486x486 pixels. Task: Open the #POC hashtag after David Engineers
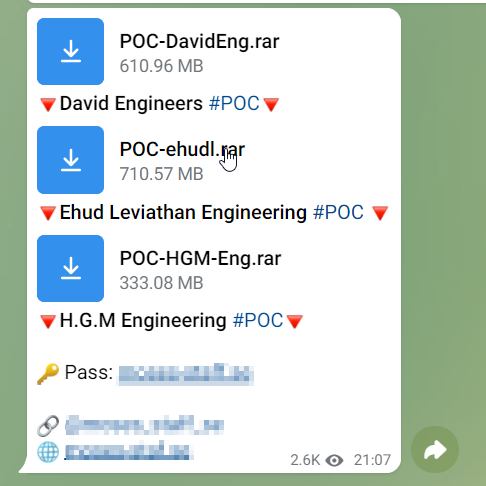click(x=234, y=103)
